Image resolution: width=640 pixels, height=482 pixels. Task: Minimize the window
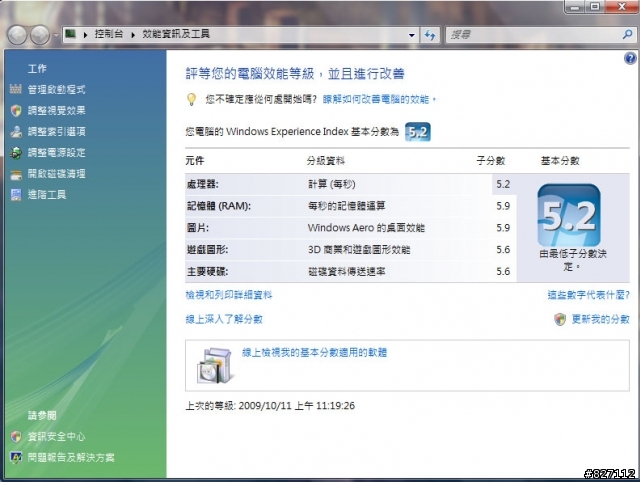pyautogui.click(x=576, y=7)
